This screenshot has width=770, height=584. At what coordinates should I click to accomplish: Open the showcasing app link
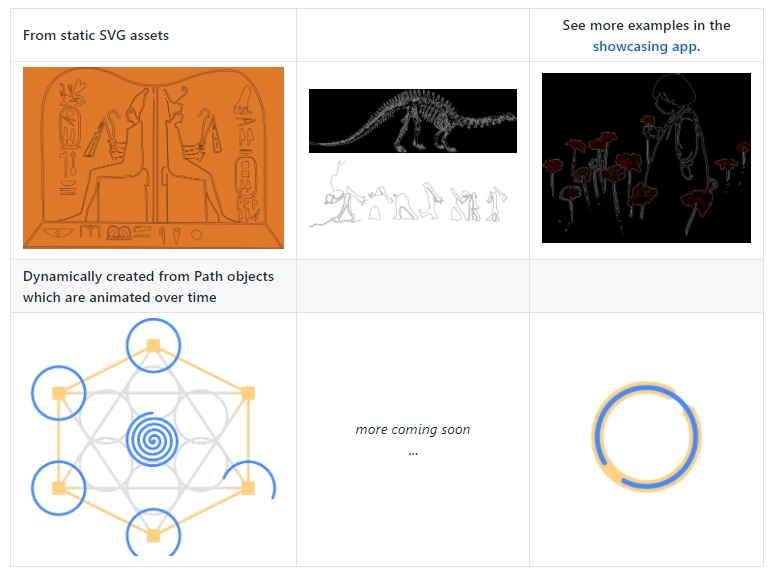[644, 47]
